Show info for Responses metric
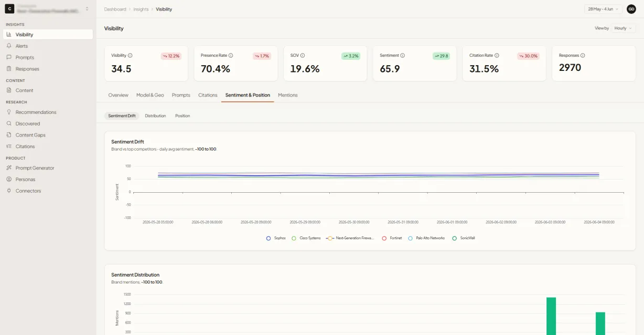The height and width of the screenshot is (335, 644). [x=583, y=55]
